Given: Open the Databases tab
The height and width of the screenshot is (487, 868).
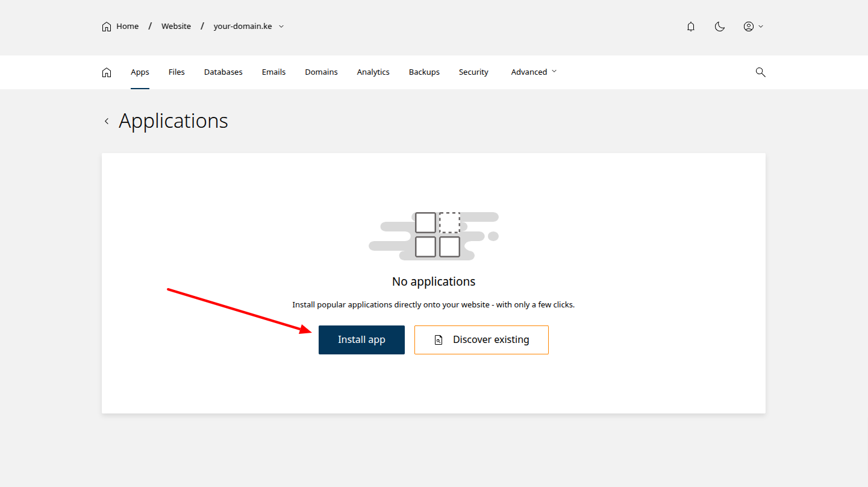Looking at the screenshot, I should (x=223, y=72).
